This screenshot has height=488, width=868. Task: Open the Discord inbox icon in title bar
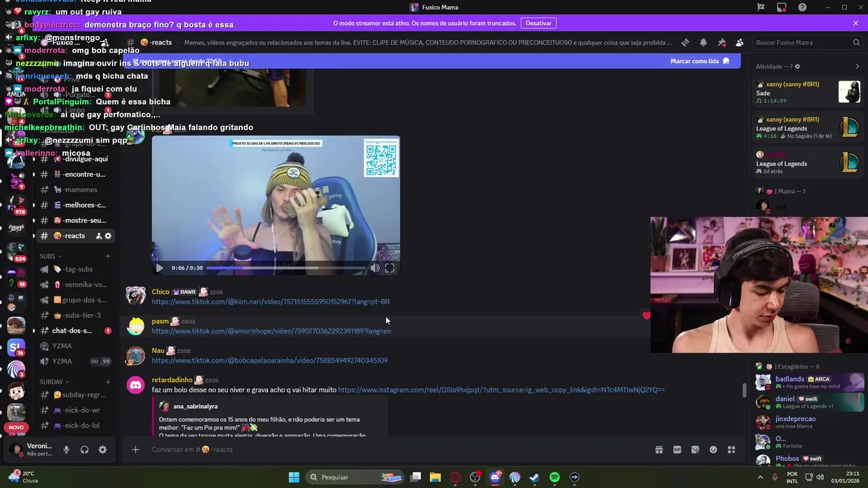(781, 7)
